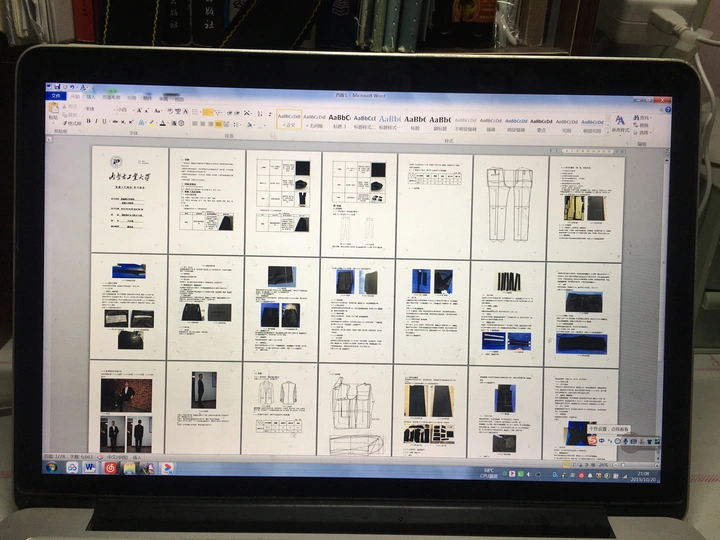Image resolution: width=720 pixels, height=540 pixels.
Task: Click the Paste icon in the clipboard group
Action: [55, 114]
